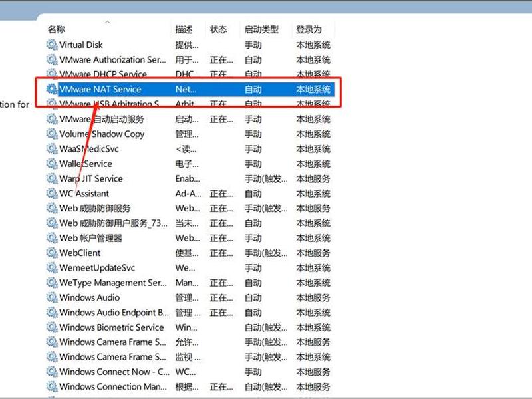Click 本地服务 logon of Warp JIT Service
The image size is (532, 399).
pyautogui.click(x=313, y=178)
